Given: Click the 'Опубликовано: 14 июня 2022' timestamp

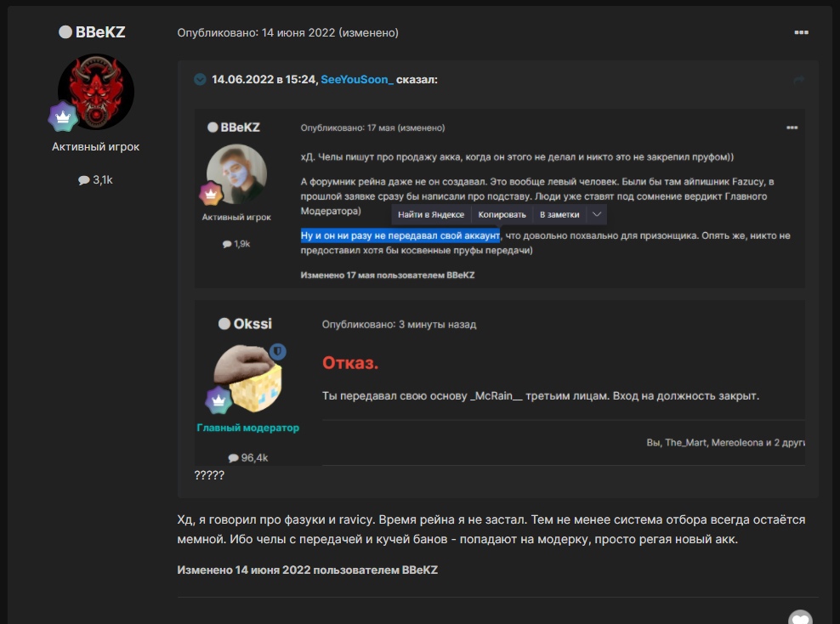Looking at the screenshot, I should tap(256, 32).
